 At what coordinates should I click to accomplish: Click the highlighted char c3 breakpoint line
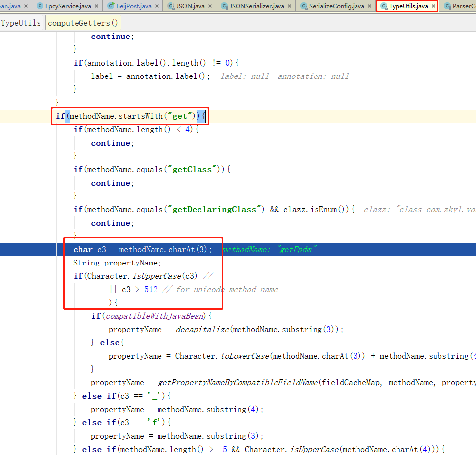click(143, 249)
